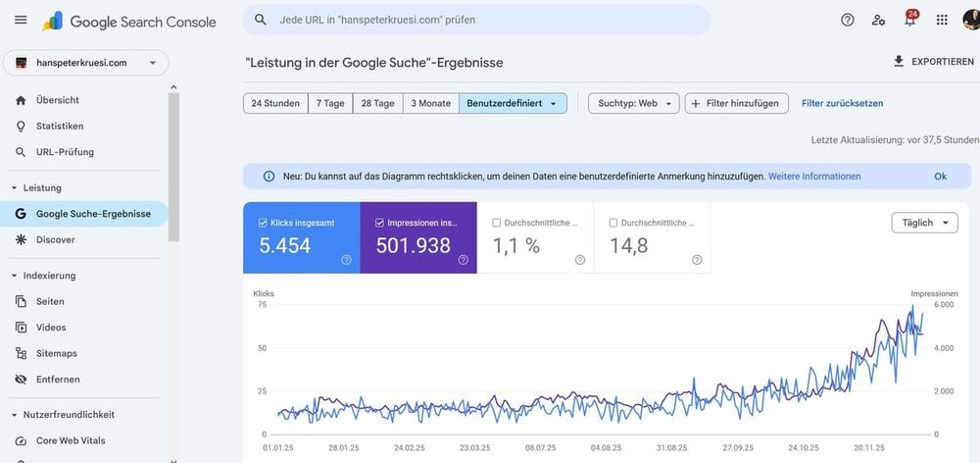980x463 pixels.
Task: Open the Suchtyp: Web dropdown
Action: pos(633,103)
